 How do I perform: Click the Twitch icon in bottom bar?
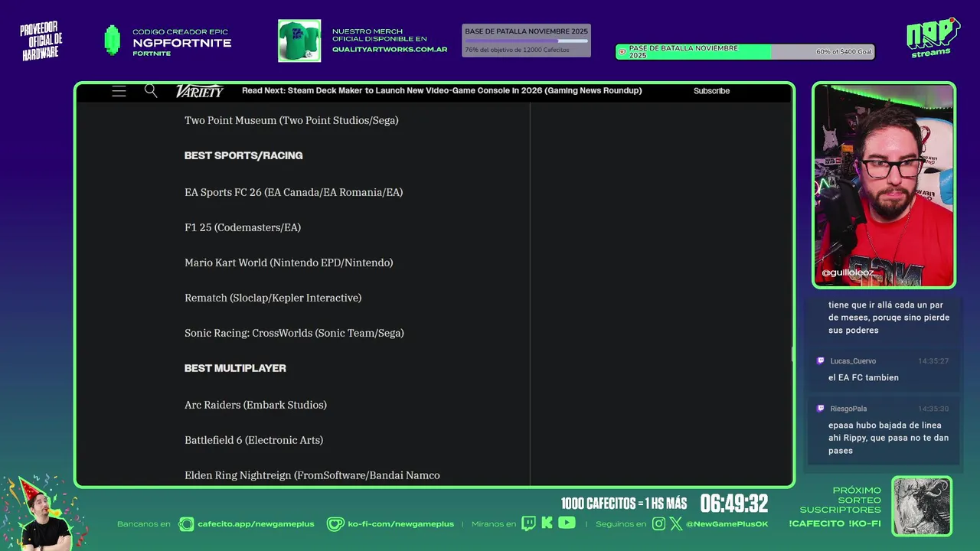coord(528,523)
